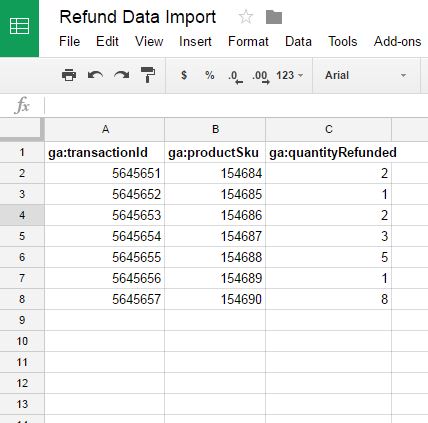Select the ga:productSku cell
The height and width of the screenshot is (423, 428).
pos(215,152)
